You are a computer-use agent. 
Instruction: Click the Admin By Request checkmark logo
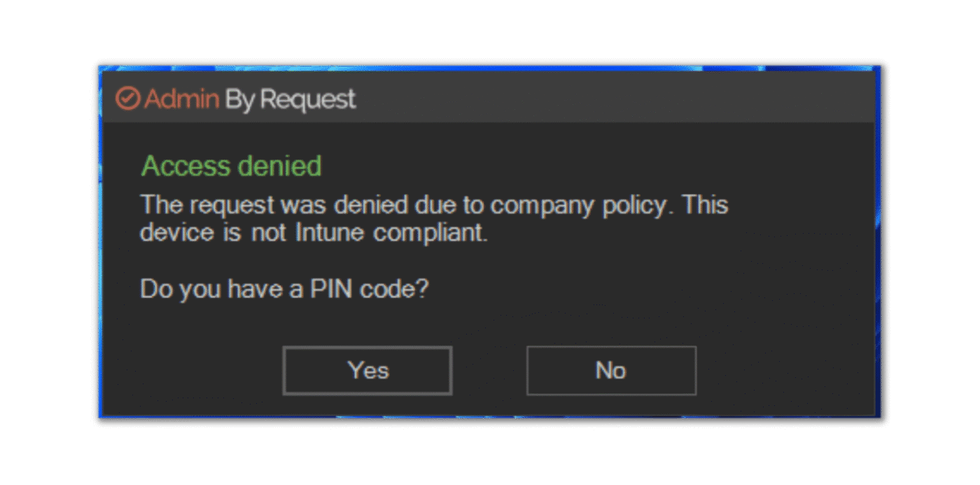(x=127, y=99)
